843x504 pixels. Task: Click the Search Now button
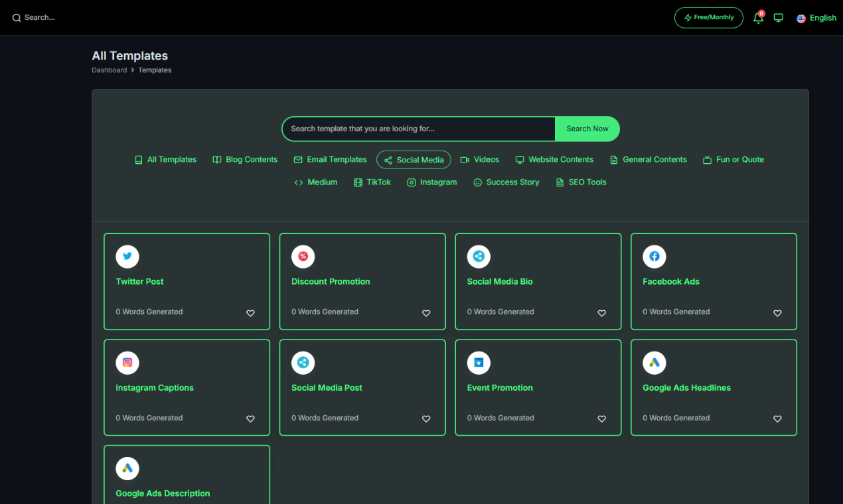(587, 129)
